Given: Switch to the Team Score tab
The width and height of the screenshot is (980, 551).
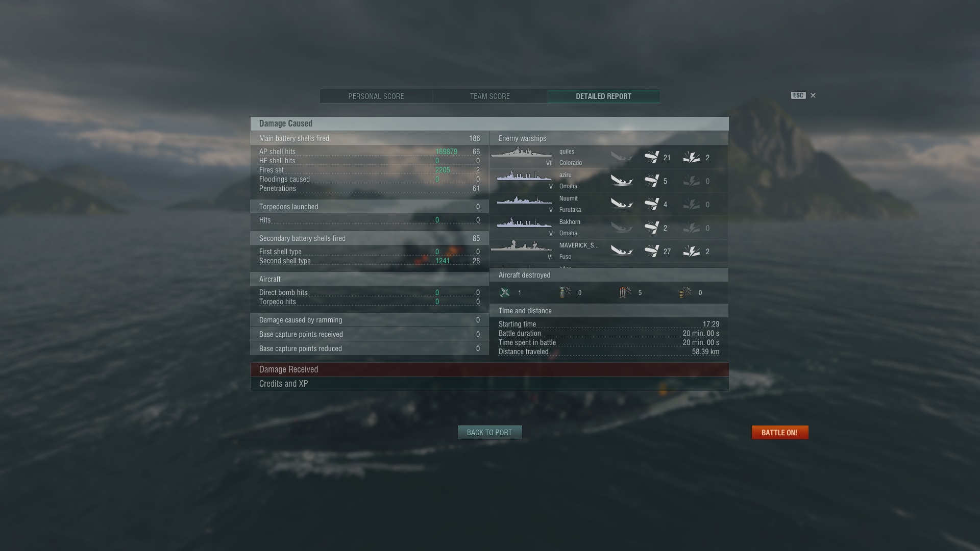Looking at the screenshot, I should (x=490, y=96).
